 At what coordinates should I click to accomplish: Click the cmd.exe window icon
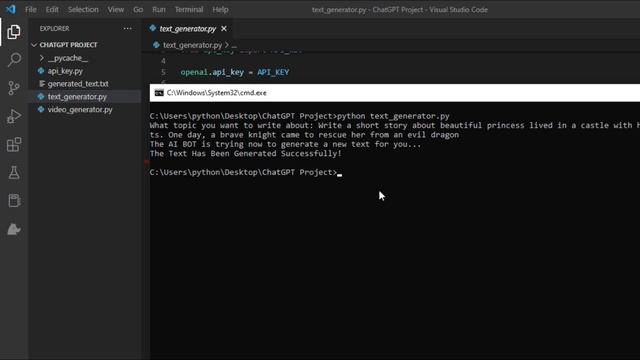click(159, 93)
